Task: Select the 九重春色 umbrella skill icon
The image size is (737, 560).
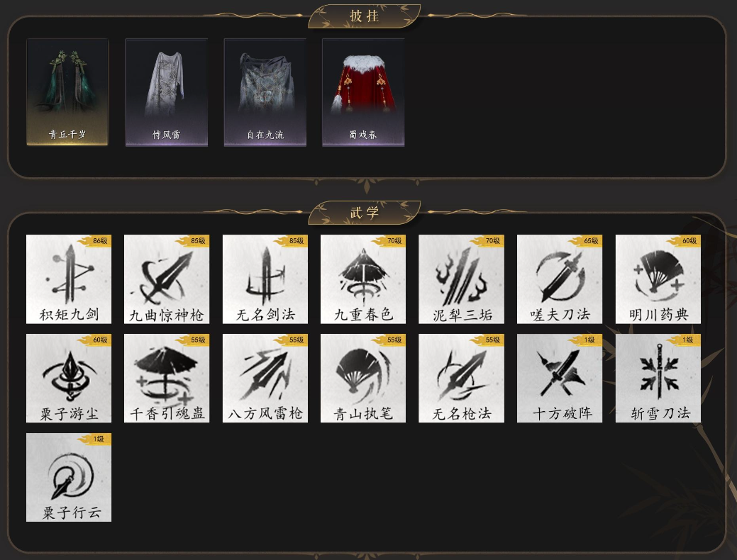Action: pos(363,279)
